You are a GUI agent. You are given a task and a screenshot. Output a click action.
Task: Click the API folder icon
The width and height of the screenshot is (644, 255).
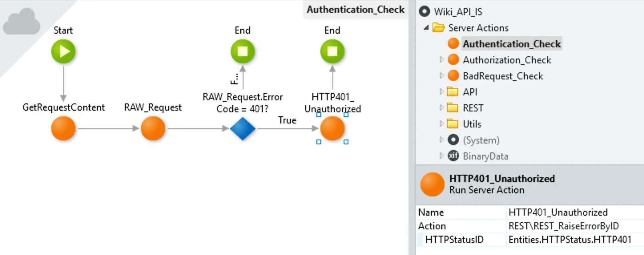(453, 92)
